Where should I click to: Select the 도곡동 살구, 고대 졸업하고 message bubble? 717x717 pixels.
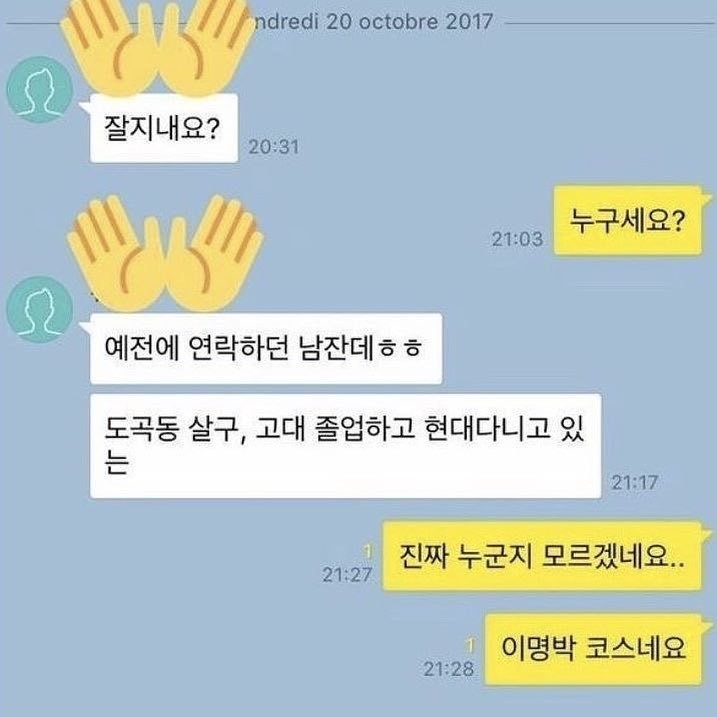click(x=346, y=446)
